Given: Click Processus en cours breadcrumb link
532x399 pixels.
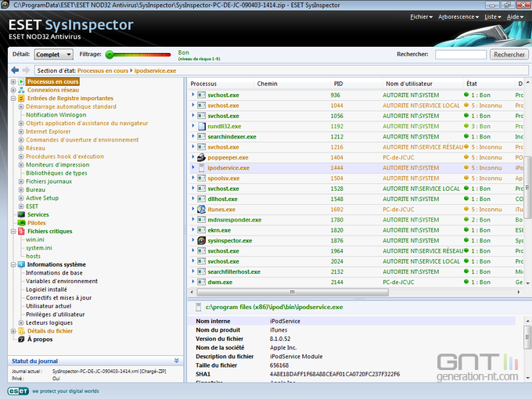Looking at the screenshot, I should 102,70.
